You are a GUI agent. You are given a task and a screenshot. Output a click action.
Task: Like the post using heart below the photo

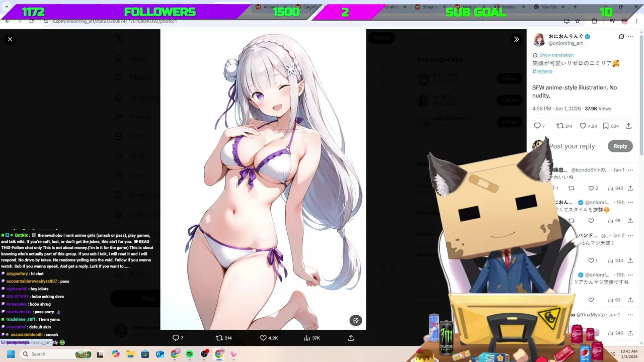tap(263, 338)
